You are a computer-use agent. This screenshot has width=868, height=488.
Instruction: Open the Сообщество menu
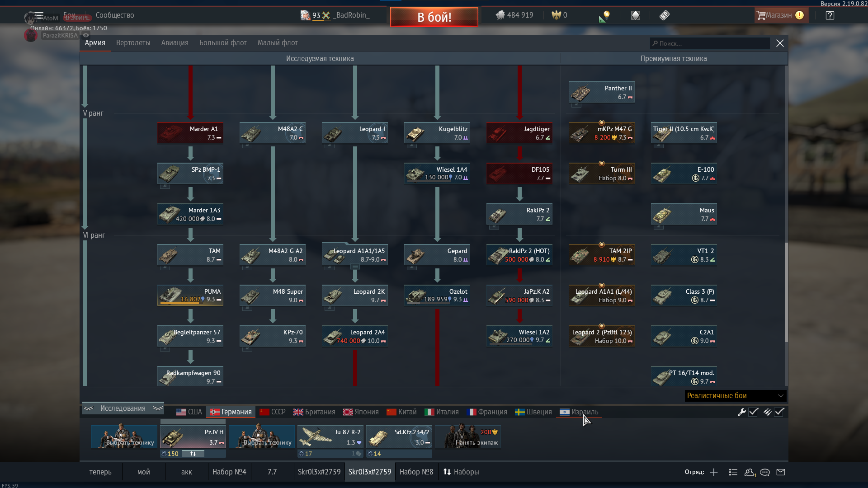pos(115,15)
